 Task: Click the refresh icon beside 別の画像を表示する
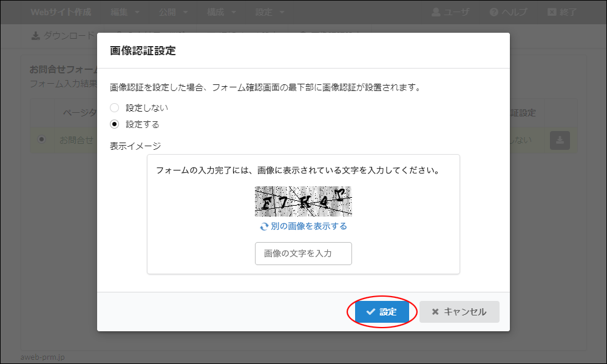264,226
